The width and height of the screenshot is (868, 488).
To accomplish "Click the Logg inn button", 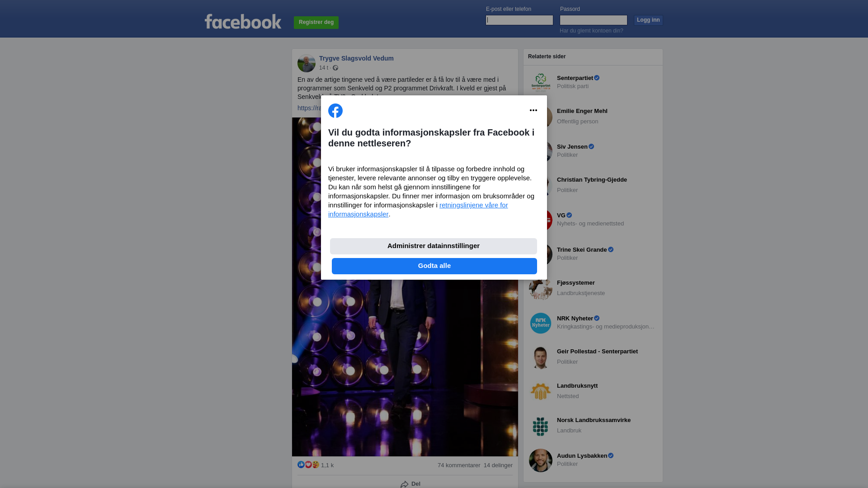I will 648,20.
